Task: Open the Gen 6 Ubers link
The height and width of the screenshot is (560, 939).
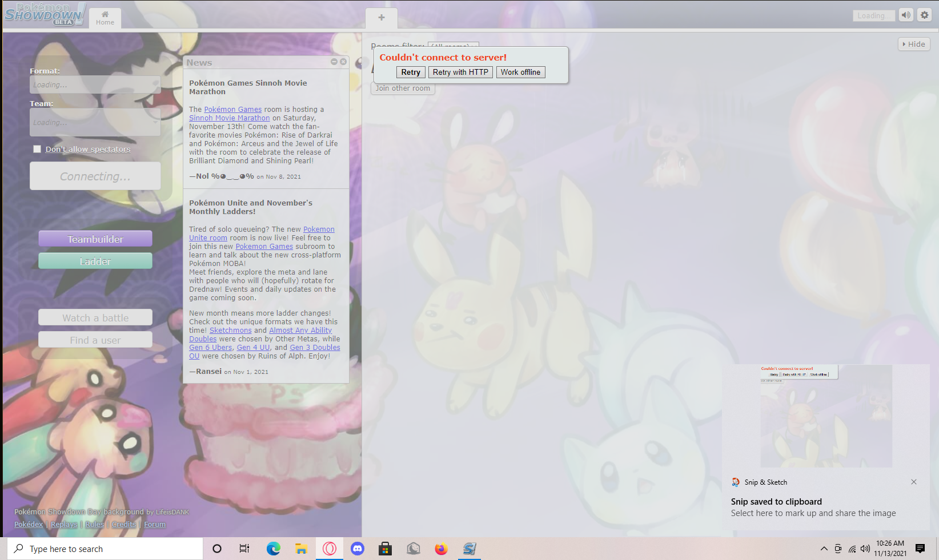Action: [211, 348]
